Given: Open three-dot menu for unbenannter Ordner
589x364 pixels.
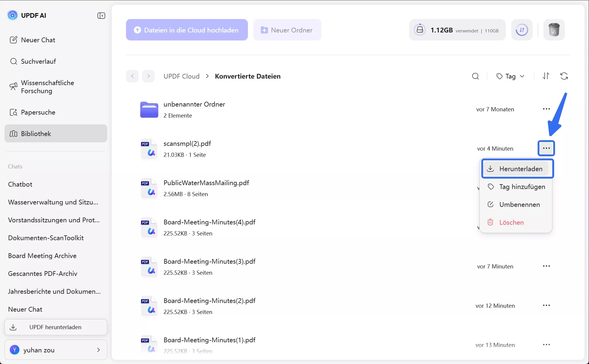Looking at the screenshot, I should click(x=546, y=109).
